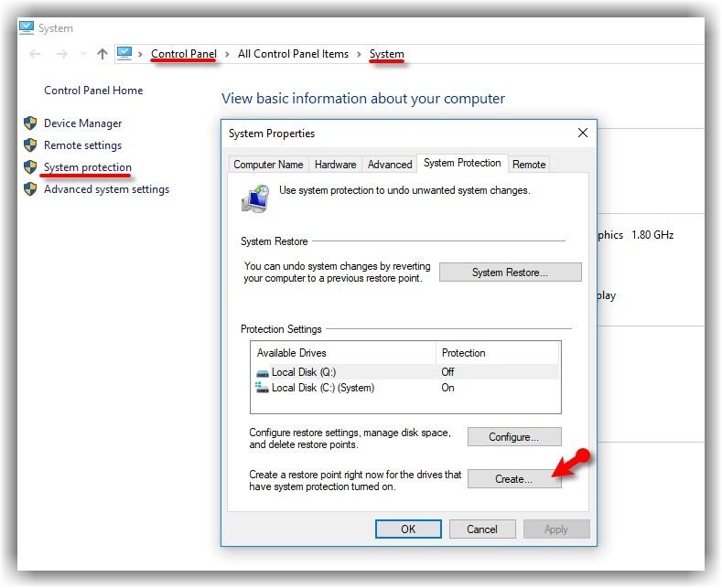Click the shield icon beside Device Manager
The width and height of the screenshot is (722, 588).
tap(30, 123)
